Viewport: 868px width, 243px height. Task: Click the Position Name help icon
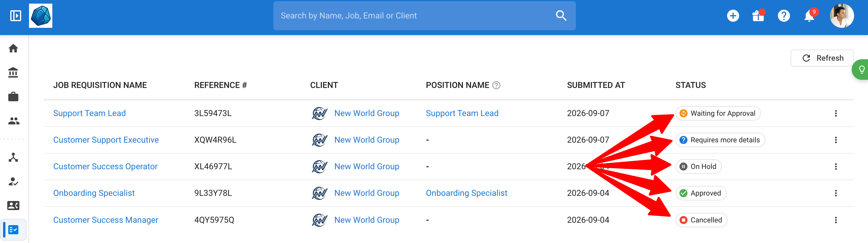pos(496,86)
